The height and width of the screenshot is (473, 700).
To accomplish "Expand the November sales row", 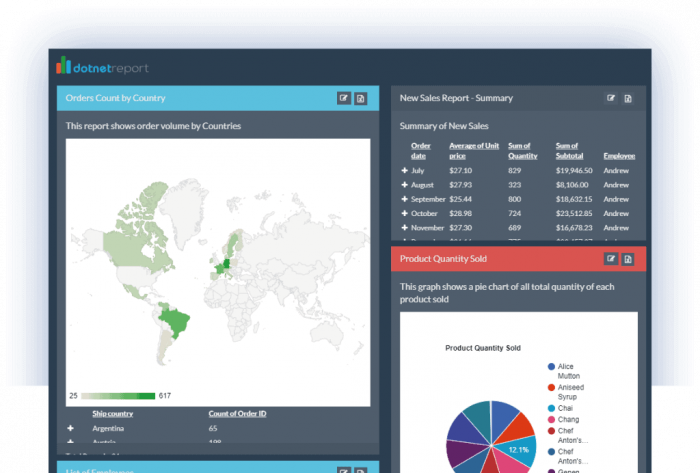I will pos(404,228).
